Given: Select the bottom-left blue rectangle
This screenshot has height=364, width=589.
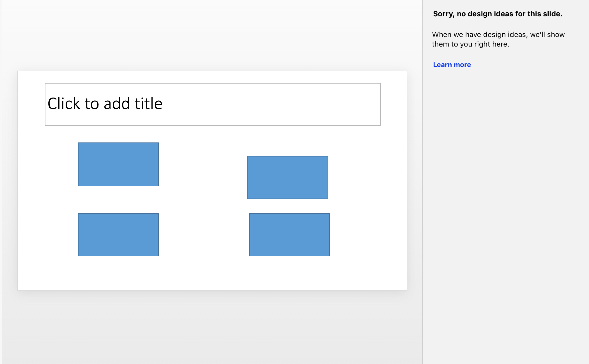Looking at the screenshot, I should click(118, 235).
